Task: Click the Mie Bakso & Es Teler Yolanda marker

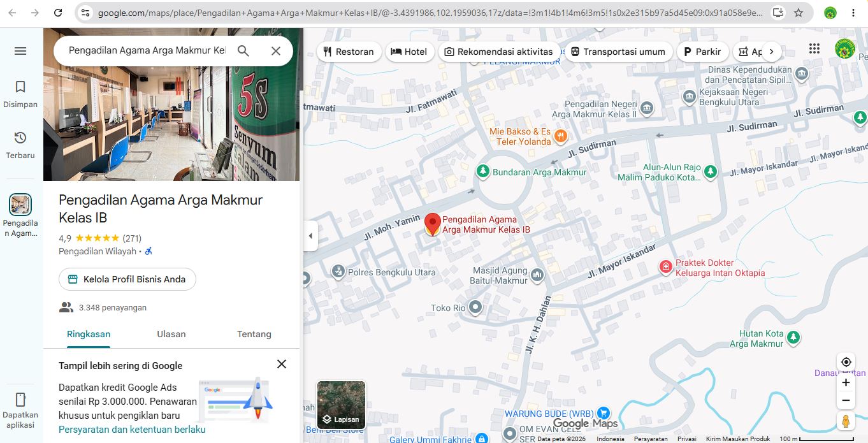Action: pos(561,136)
